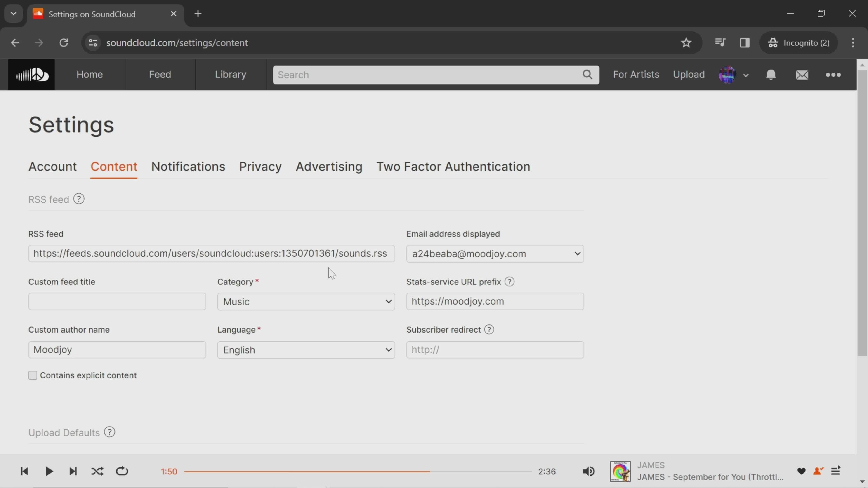
Task: Open the Advertising settings tab
Action: [x=328, y=167]
